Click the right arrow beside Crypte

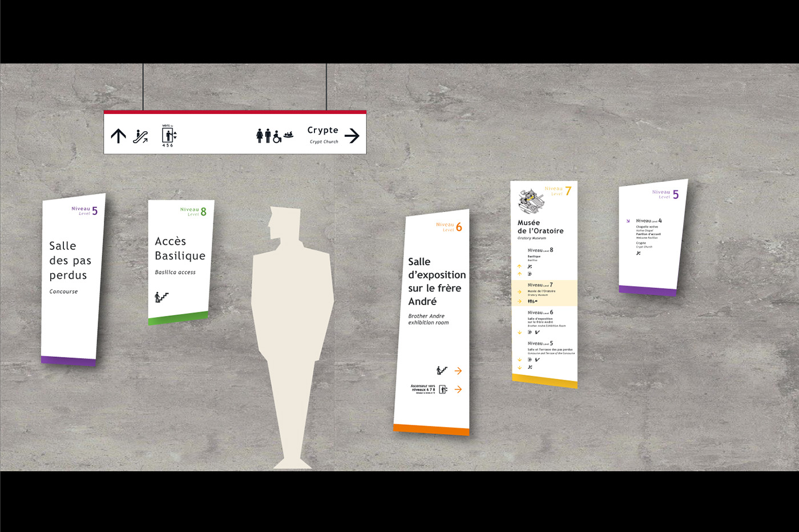point(352,136)
